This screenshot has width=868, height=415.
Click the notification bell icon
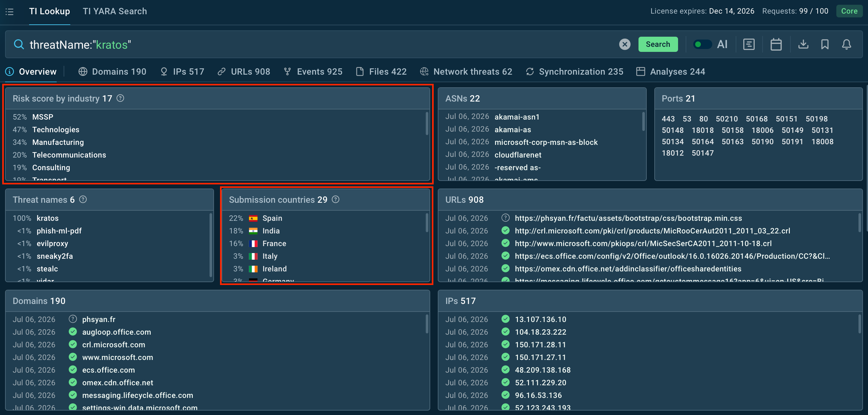[x=846, y=44]
